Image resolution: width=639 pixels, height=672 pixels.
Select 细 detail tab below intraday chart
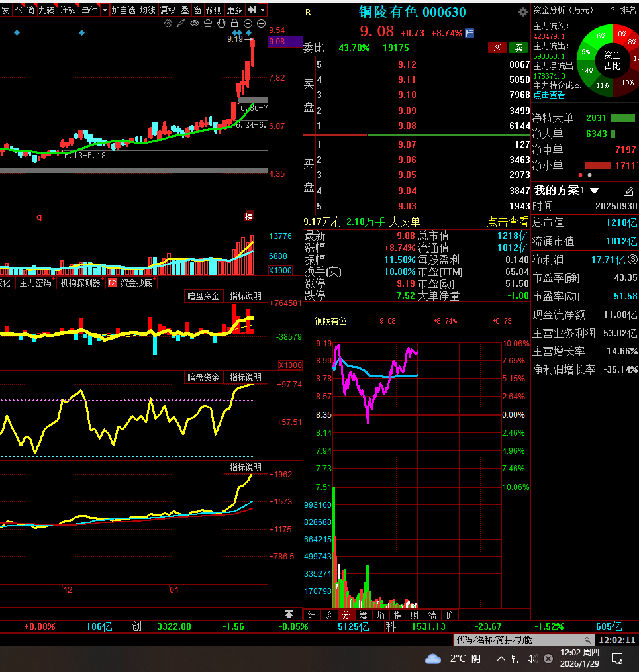point(312,615)
